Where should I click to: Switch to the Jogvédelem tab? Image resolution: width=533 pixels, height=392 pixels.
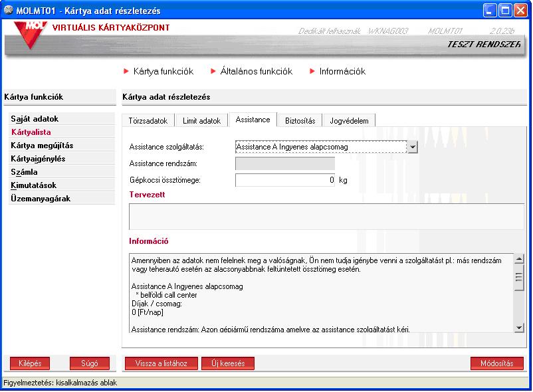(349, 120)
